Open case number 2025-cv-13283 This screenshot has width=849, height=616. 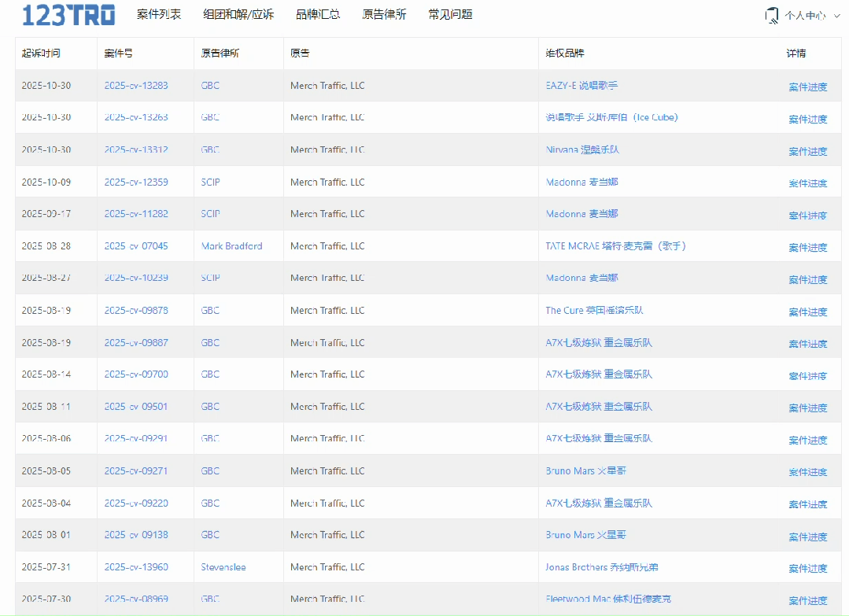point(136,86)
